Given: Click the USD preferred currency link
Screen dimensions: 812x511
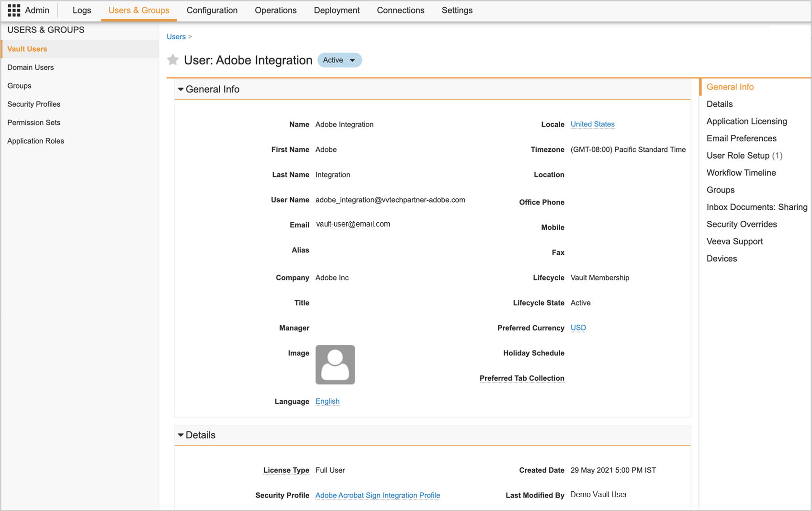Looking at the screenshot, I should (x=578, y=328).
